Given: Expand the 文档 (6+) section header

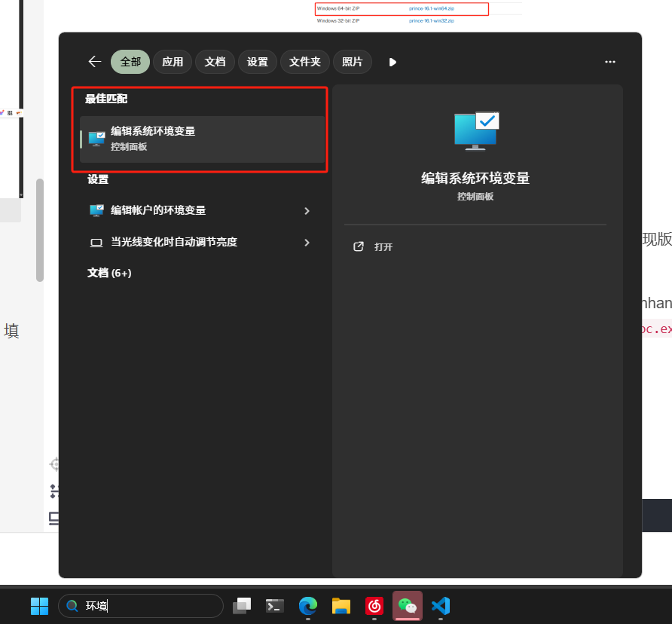Looking at the screenshot, I should pyautogui.click(x=109, y=272).
